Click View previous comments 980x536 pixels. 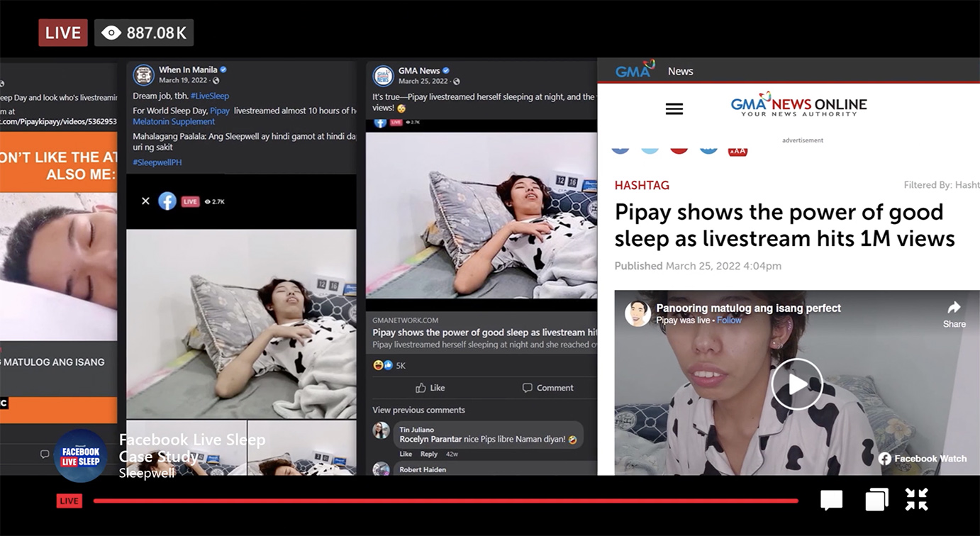point(419,410)
